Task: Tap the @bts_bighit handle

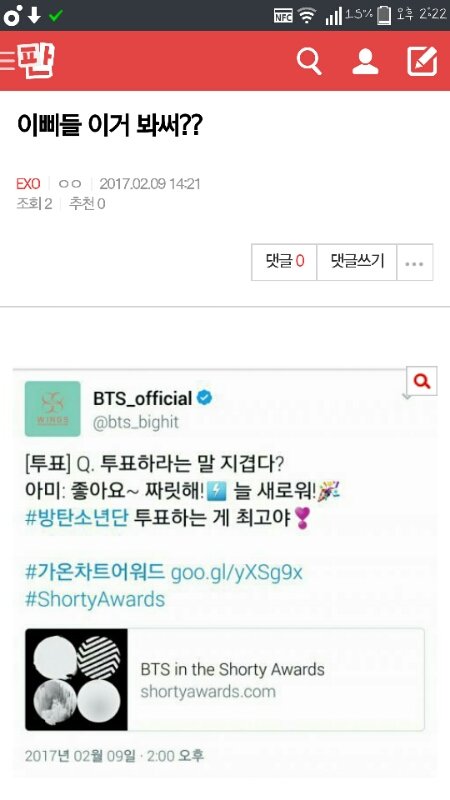Action: pyautogui.click(x=136, y=422)
